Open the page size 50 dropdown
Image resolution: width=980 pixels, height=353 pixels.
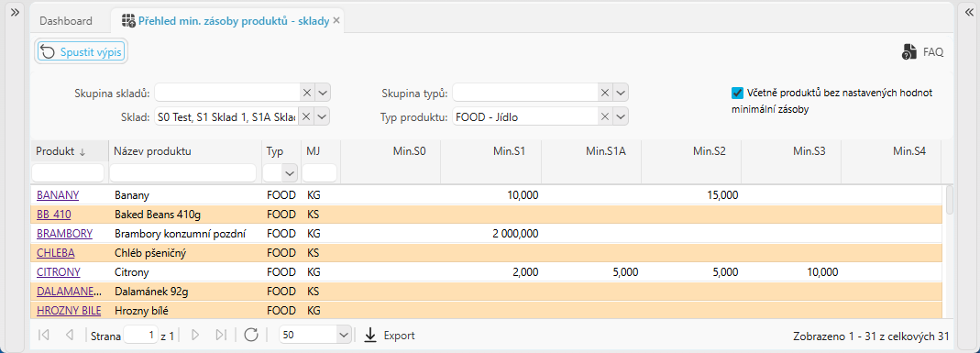click(345, 336)
